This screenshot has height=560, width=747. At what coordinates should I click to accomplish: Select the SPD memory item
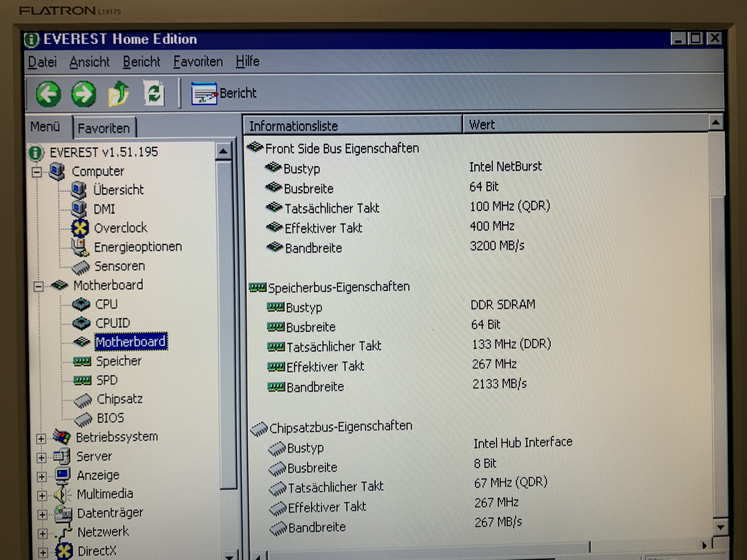point(107,380)
